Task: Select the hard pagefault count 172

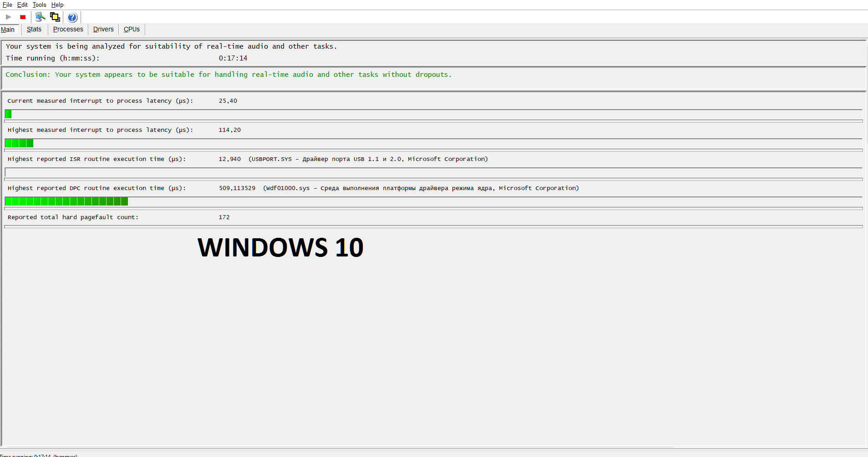Action: pyautogui.click(x=224, y=217)
